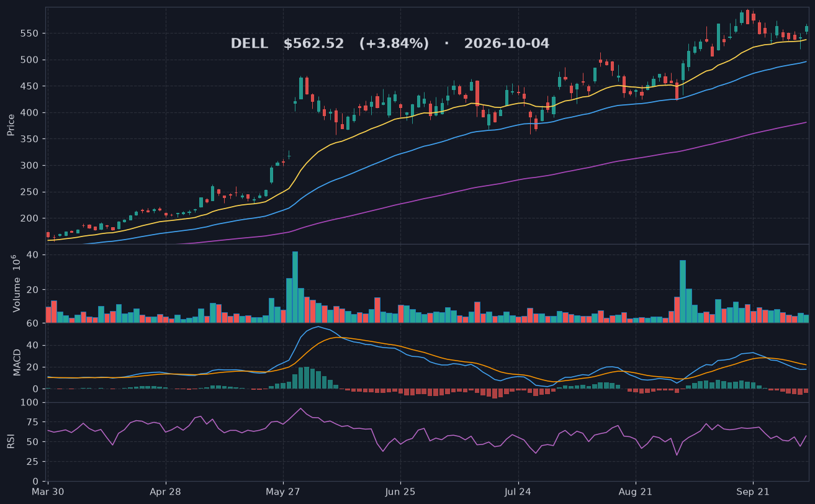Click the Apr 28 date axis label
The height and width of the screenshot is (504, 815).
click(x=166, y=492)
